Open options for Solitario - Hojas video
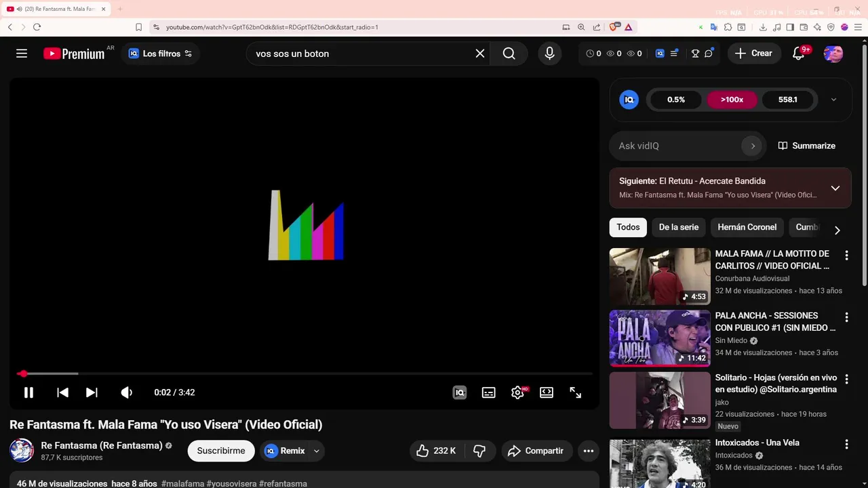The image size is (868, 488). pyautogui.click(x=846, y=380)
